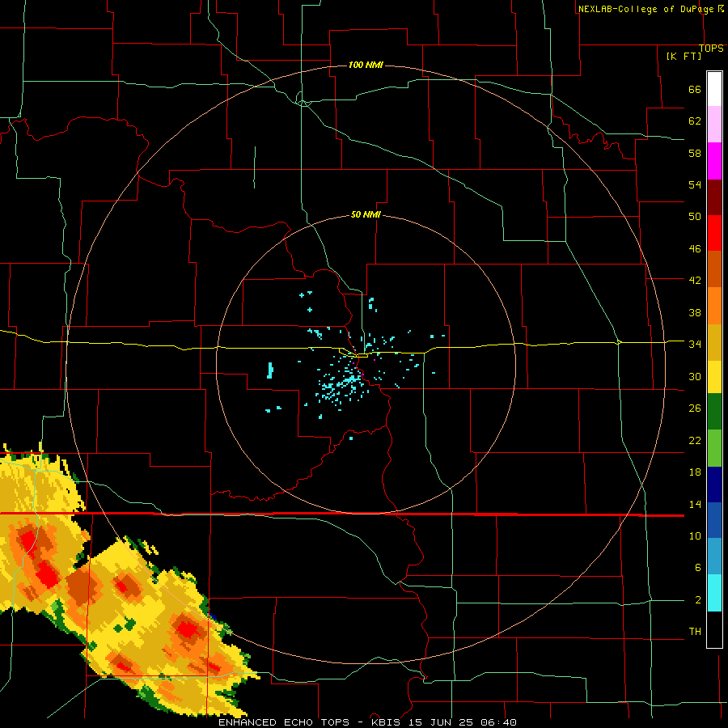
Task: Click the 22 legend value label
Action: pyautogui.click(x=695, y=440)
